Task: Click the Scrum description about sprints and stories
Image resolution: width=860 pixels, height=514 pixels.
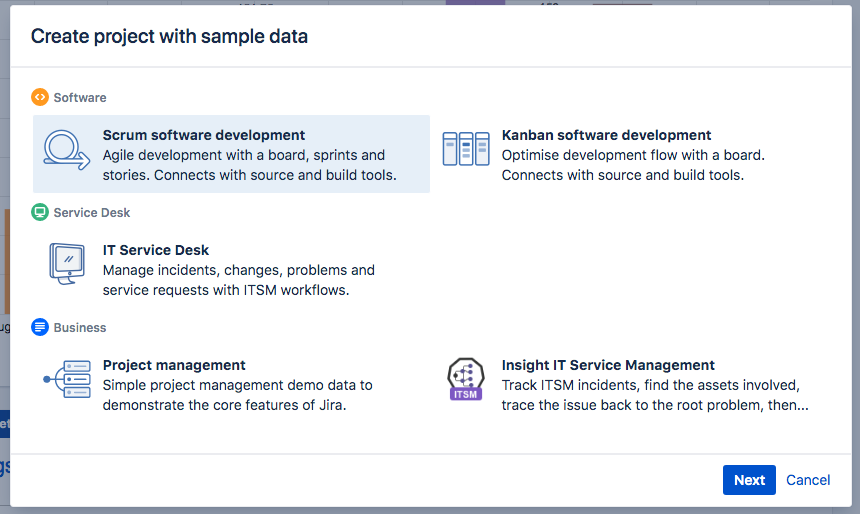Action: click(250, 165)
